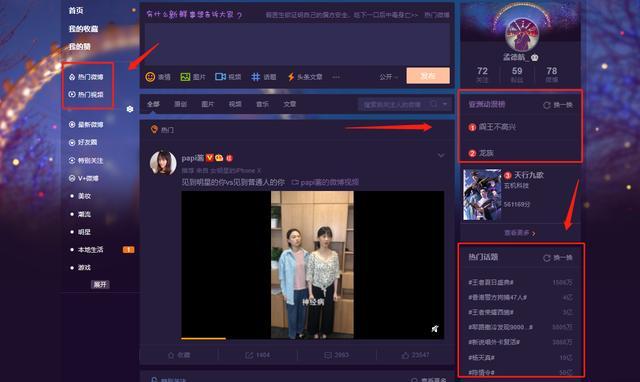
Task: Open the topic #香港警方拘捕47人#
Action: [498, 298]
